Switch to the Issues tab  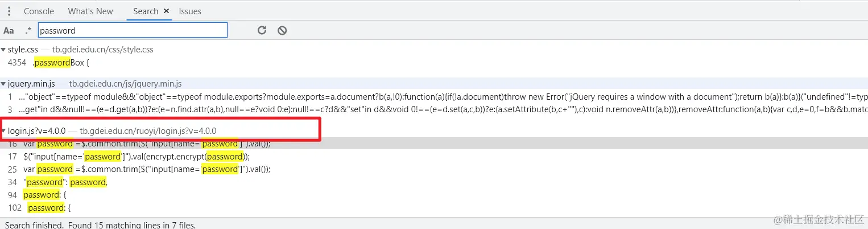190,11
